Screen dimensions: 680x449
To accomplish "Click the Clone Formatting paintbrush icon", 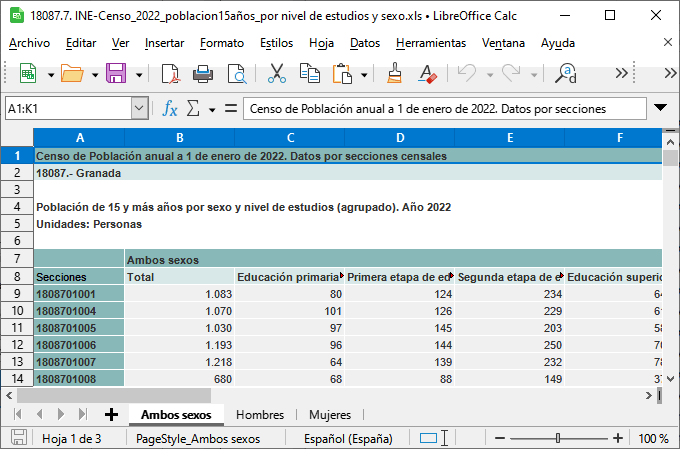I will [x=395, y=73].
